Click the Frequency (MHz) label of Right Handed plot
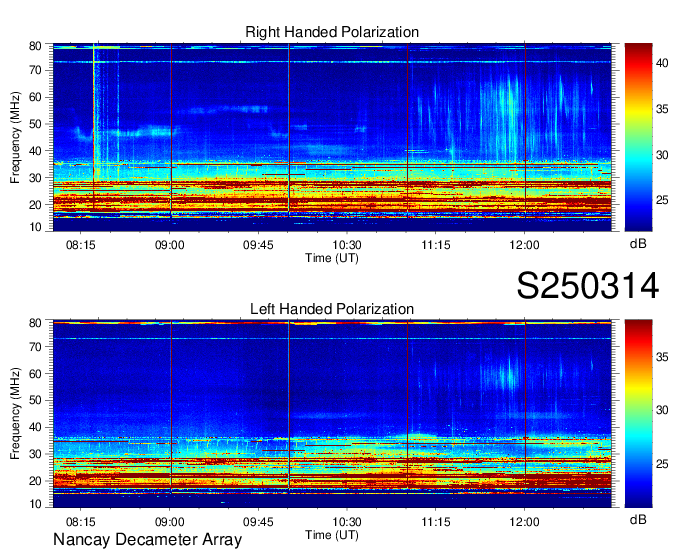The width and height of the screenshot is (680, 552). coord(15,137)
